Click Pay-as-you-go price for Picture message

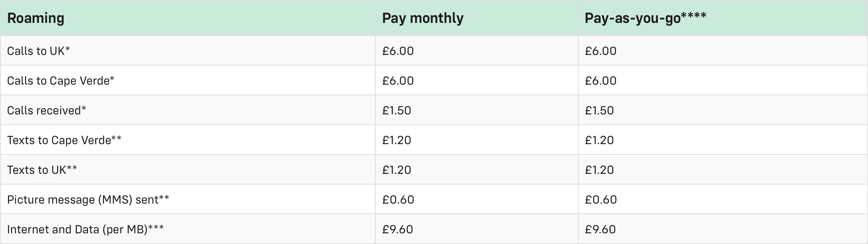[x=600, y=200]
